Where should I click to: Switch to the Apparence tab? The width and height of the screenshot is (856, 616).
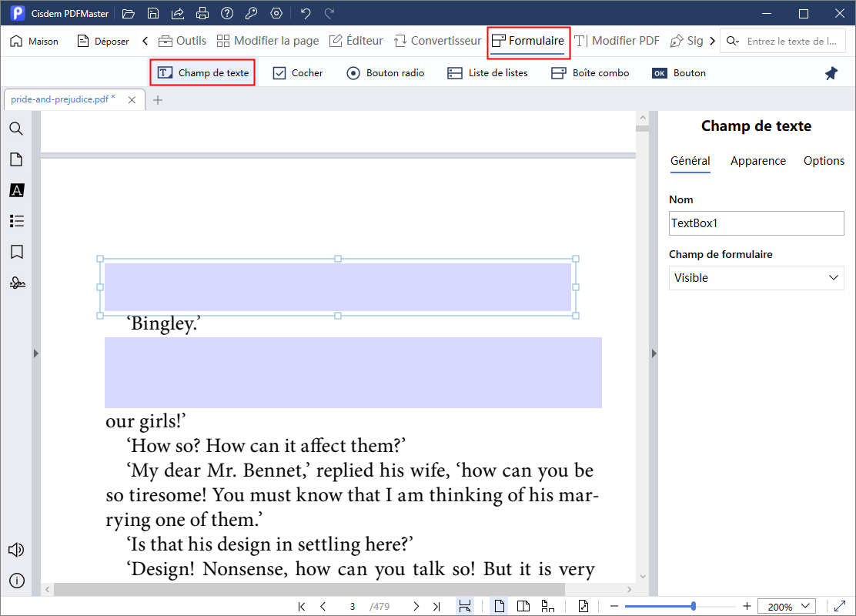click(x=757, y=161)
